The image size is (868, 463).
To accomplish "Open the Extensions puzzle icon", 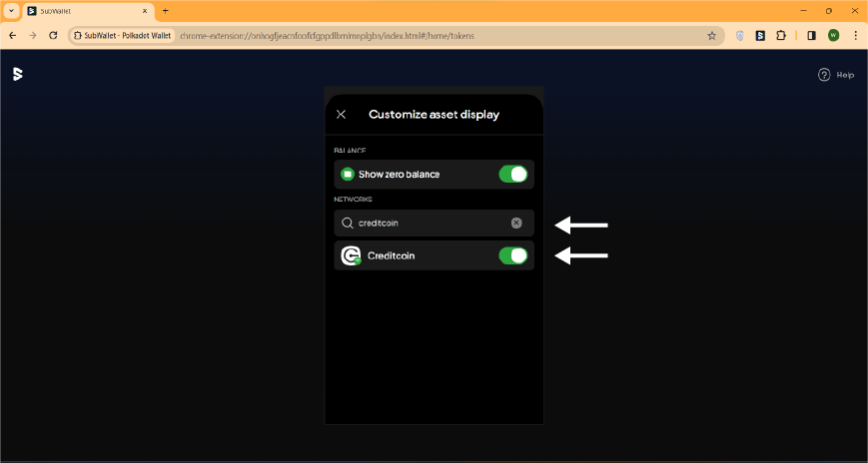I will pos(781,35).
